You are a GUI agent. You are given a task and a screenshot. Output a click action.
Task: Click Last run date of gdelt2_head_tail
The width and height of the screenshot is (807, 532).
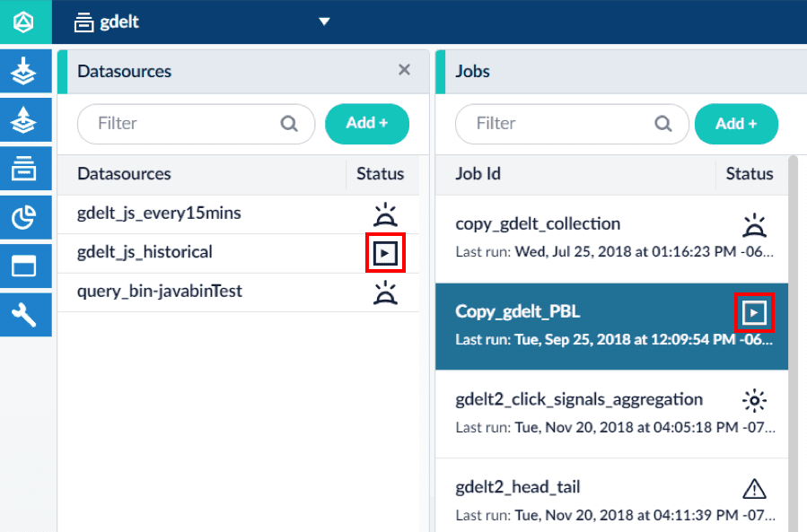pos(645,515)
